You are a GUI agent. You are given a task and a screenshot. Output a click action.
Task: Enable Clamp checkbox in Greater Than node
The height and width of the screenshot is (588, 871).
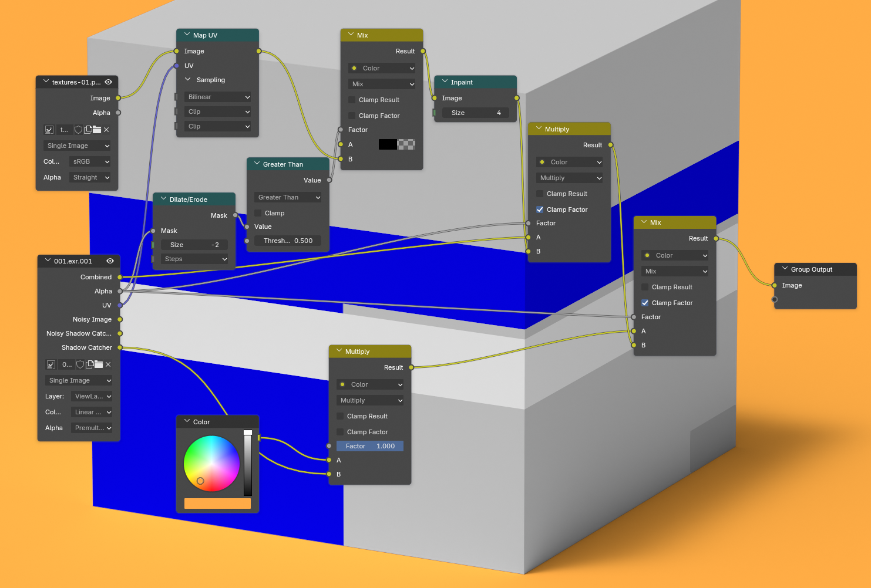[x=258, y=213]
